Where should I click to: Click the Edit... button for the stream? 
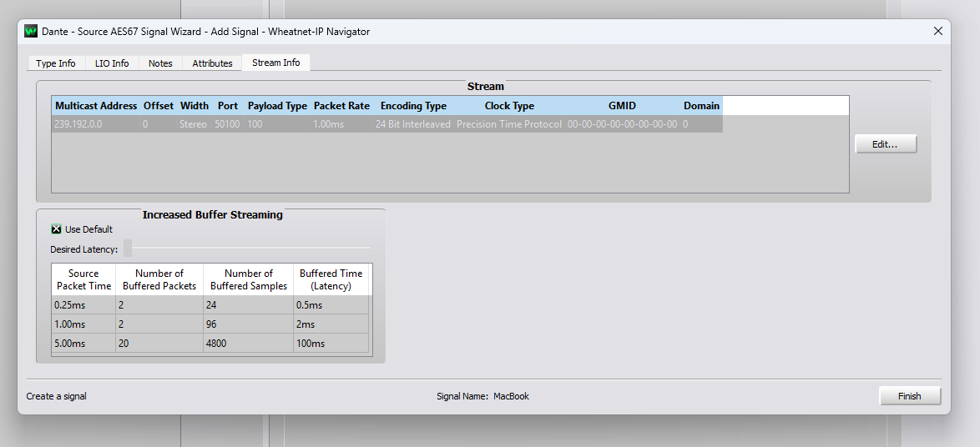pyautogui.click(x=885, y=144)
